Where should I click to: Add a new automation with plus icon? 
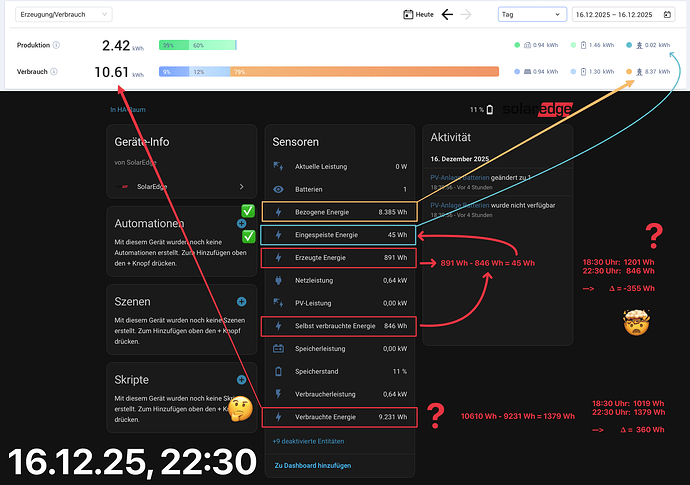[x=241, y=224]
